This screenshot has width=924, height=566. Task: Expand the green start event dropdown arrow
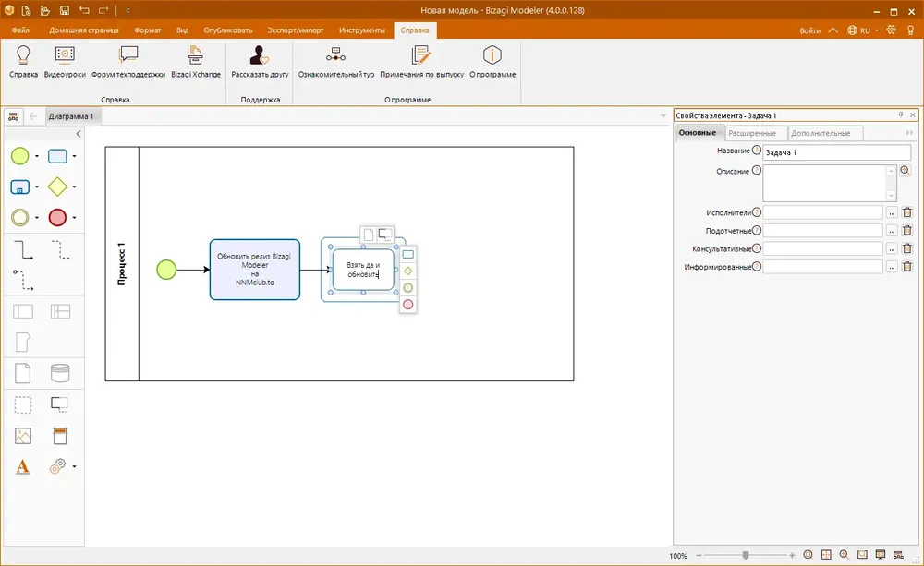[37, 156]
